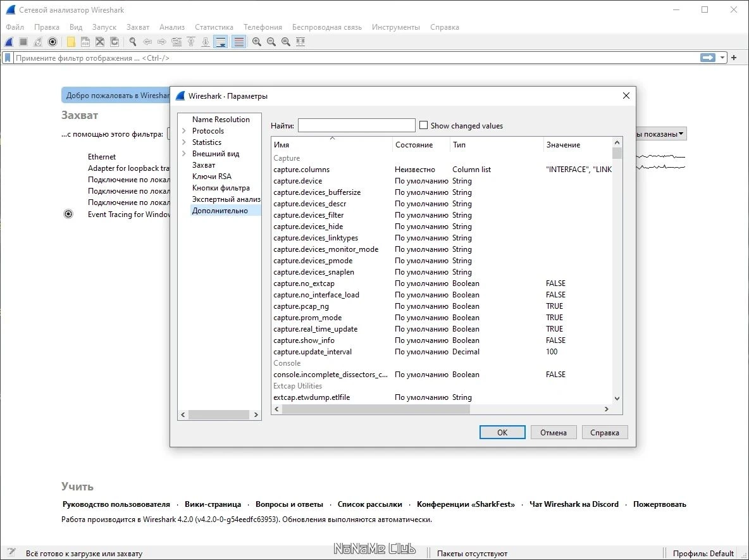The image size is (749, 560).
Task: Click the resize columns icon
Action: pyautogui.click(x=300, y=42)
